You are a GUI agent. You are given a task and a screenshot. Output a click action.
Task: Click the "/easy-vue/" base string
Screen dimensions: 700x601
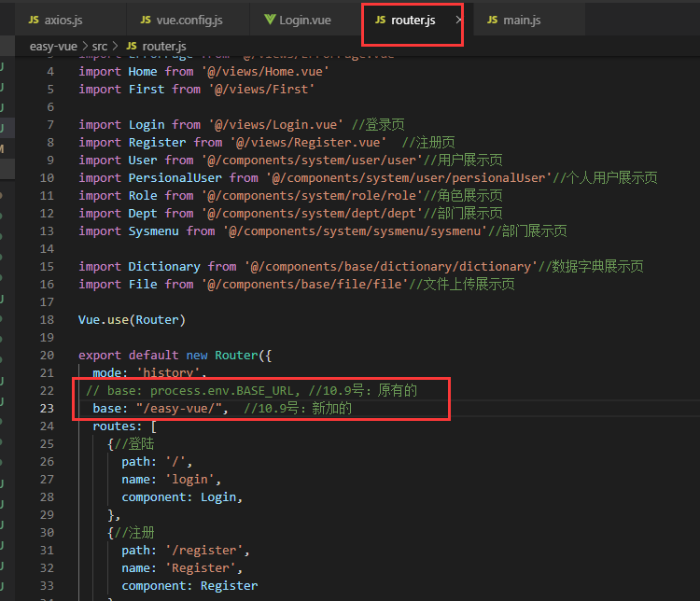pyautogui.click(x=178, y=409)
